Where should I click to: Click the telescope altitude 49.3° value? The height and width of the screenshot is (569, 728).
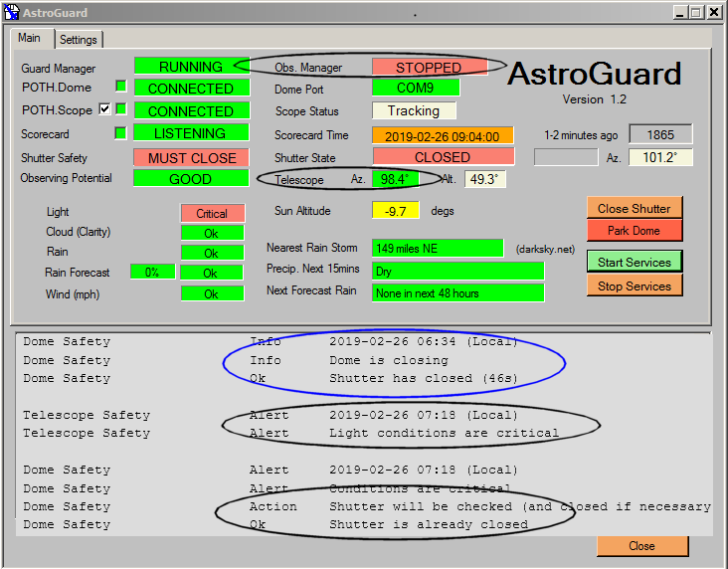click(x=485, y=179)
